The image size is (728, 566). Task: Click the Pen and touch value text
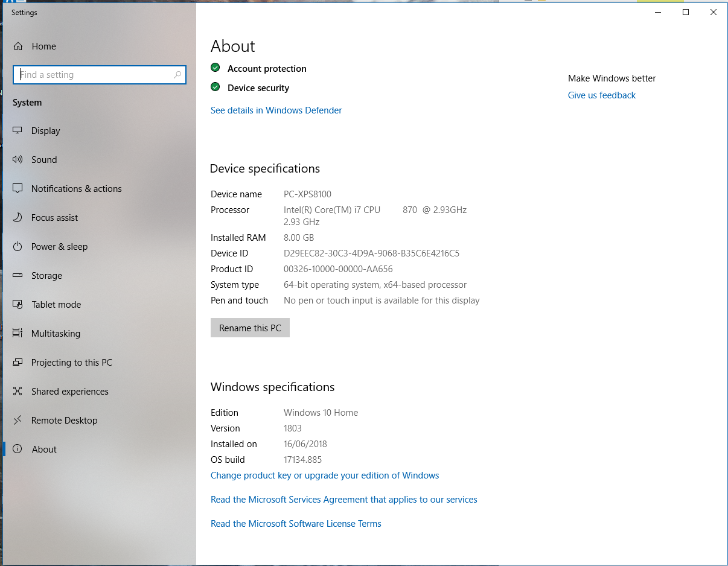[x=382, y=300]
